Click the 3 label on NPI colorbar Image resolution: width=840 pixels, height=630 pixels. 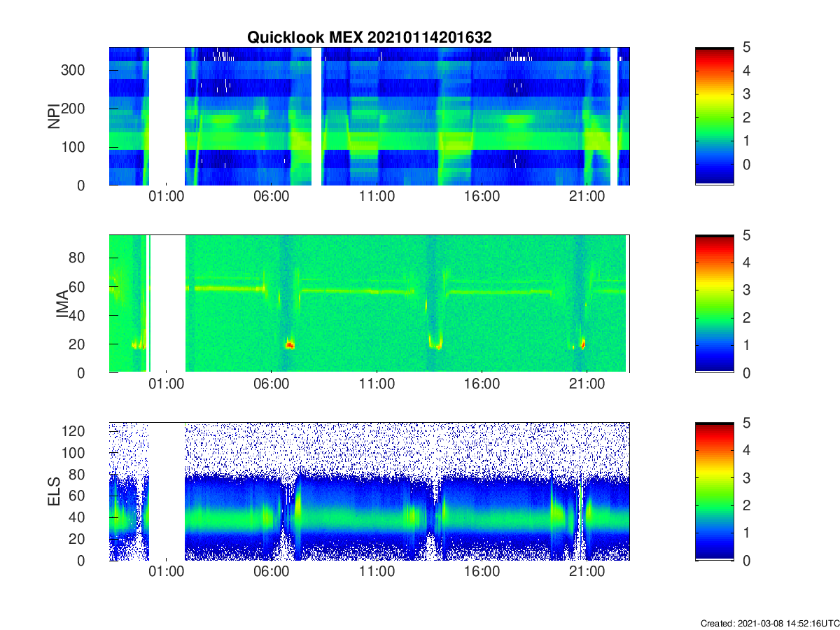pyautogui.click(x=746, y=94)
